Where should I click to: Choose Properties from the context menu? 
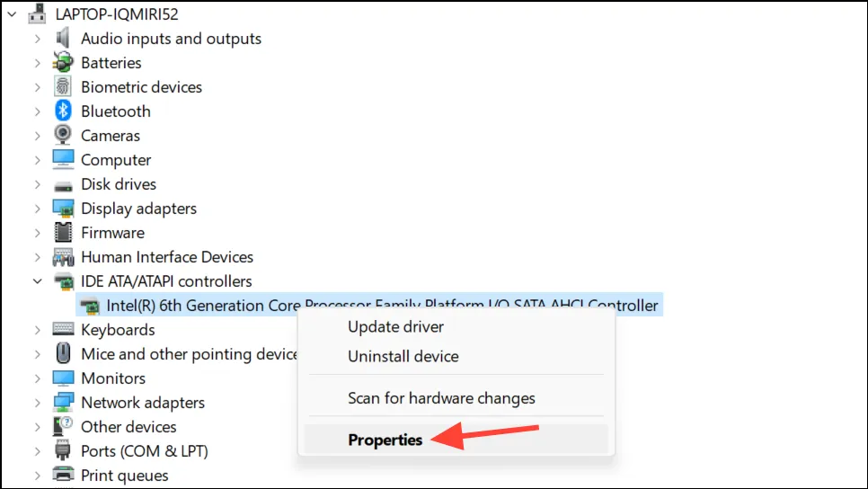[385, 440]
